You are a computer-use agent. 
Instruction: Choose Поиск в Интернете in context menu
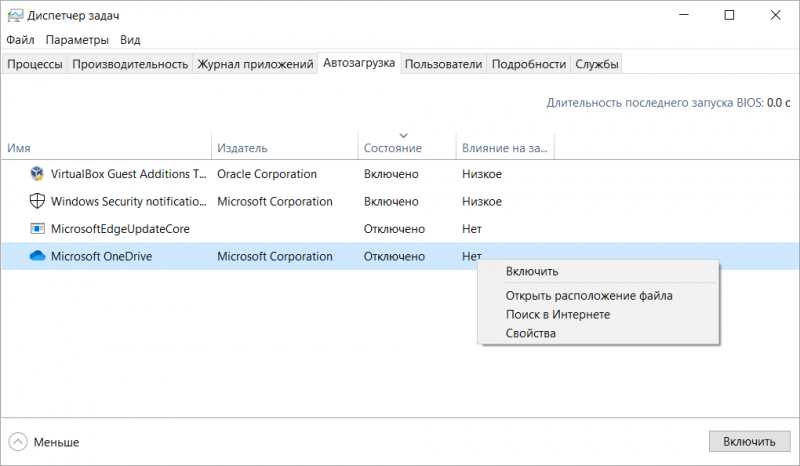click(x=598, y=314)
